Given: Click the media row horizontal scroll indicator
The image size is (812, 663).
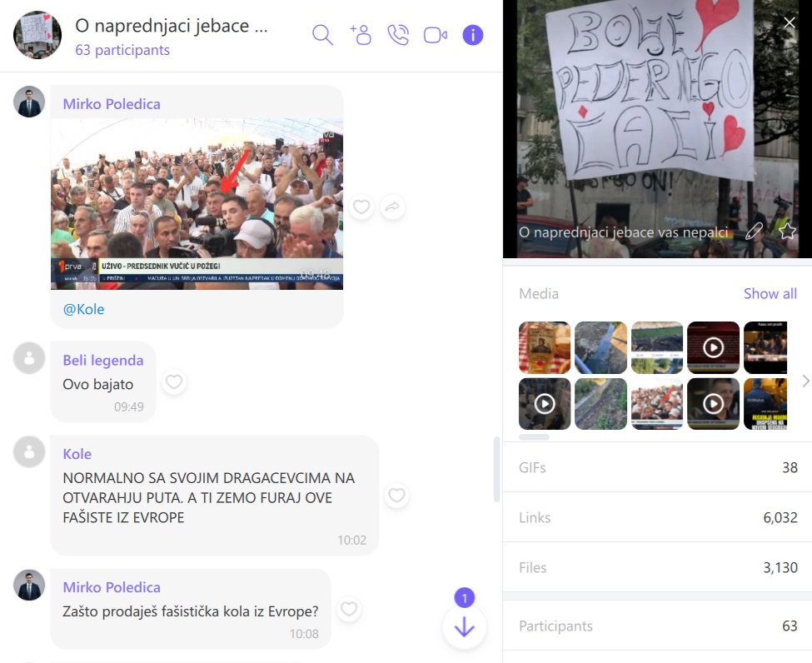Looking at the screenshot, I should tap(534, 437).
